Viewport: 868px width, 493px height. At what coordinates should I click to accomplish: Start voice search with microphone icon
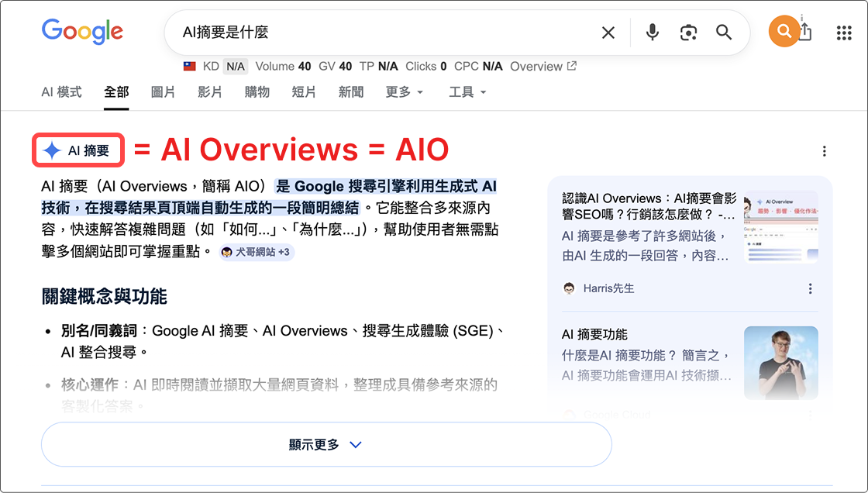[653, 33]
